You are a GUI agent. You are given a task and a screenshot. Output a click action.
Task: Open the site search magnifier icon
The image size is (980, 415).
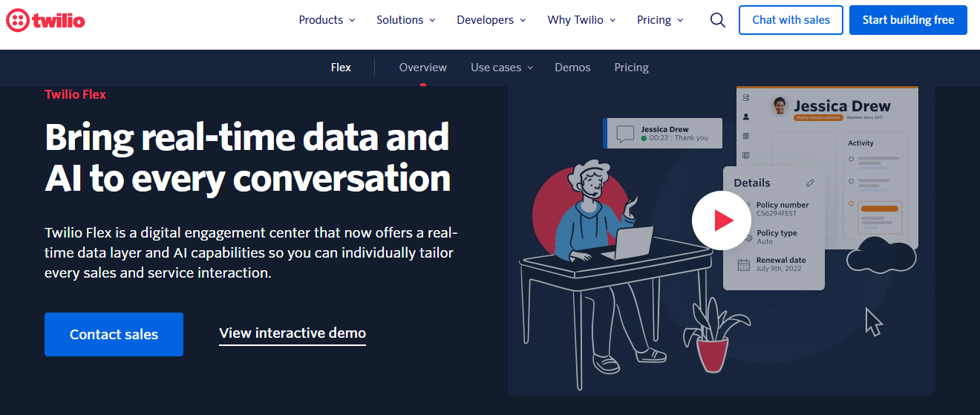pyautogui.click(x=717, y=20)
